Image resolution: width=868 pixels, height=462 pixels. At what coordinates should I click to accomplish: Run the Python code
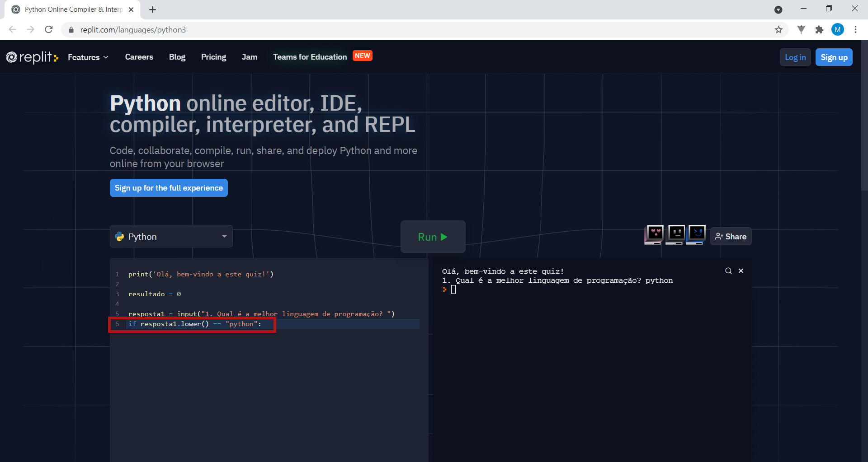(x=433, y=237)
